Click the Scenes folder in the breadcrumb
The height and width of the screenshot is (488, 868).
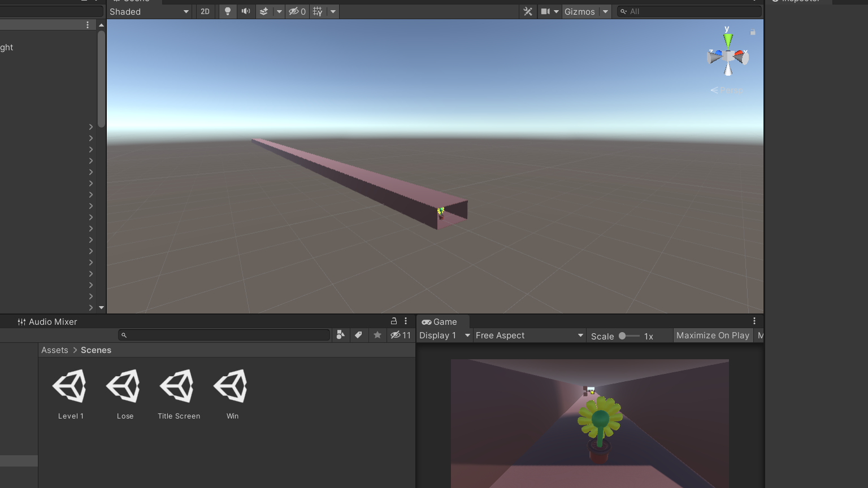click(x=96, y=350)
